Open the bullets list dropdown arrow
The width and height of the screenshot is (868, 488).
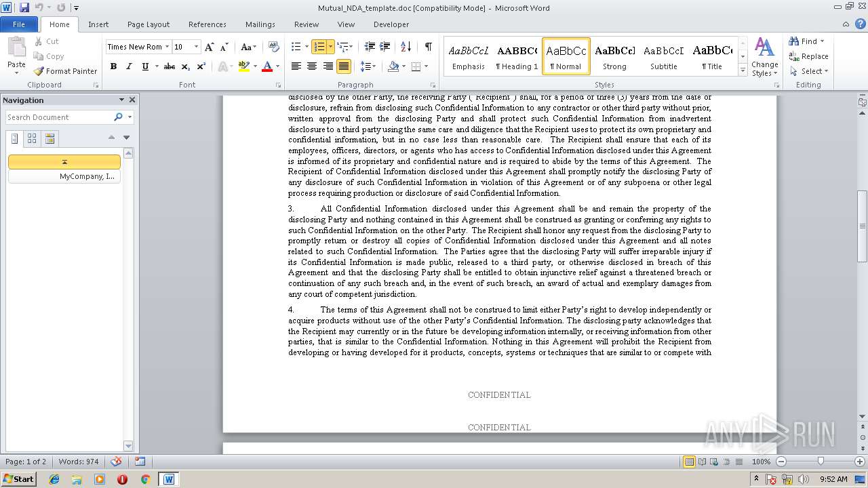point(306,47)
